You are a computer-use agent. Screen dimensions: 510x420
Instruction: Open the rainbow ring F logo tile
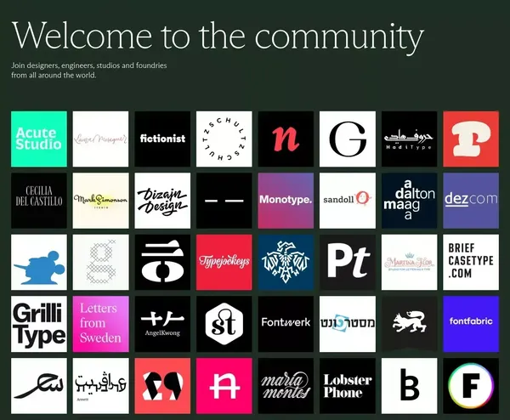point(471,386)
